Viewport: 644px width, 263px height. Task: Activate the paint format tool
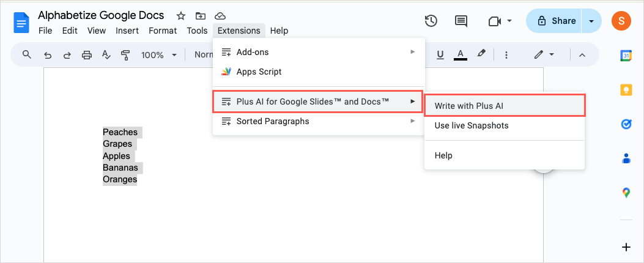125,54
